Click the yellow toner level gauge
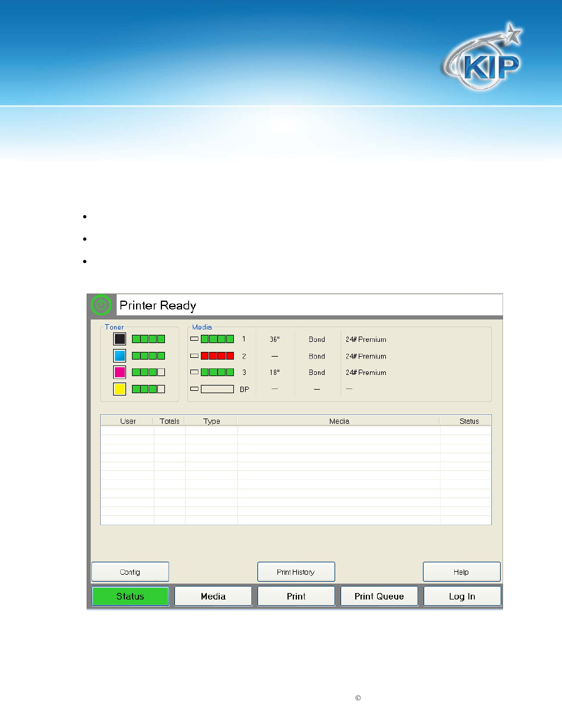This screenshot has width=562, height=728. tap(148, 388)
